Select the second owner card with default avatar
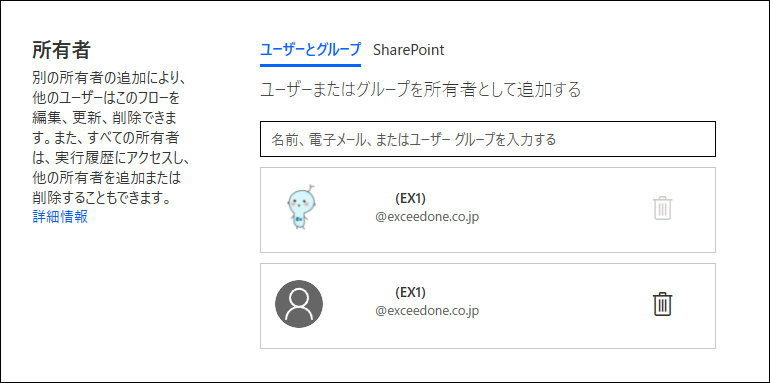 click(x=488, y=306)
